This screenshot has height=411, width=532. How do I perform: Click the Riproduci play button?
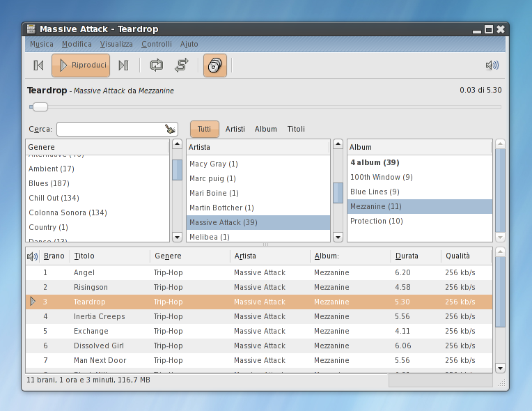pyautogui.click(x=81, y=65)
